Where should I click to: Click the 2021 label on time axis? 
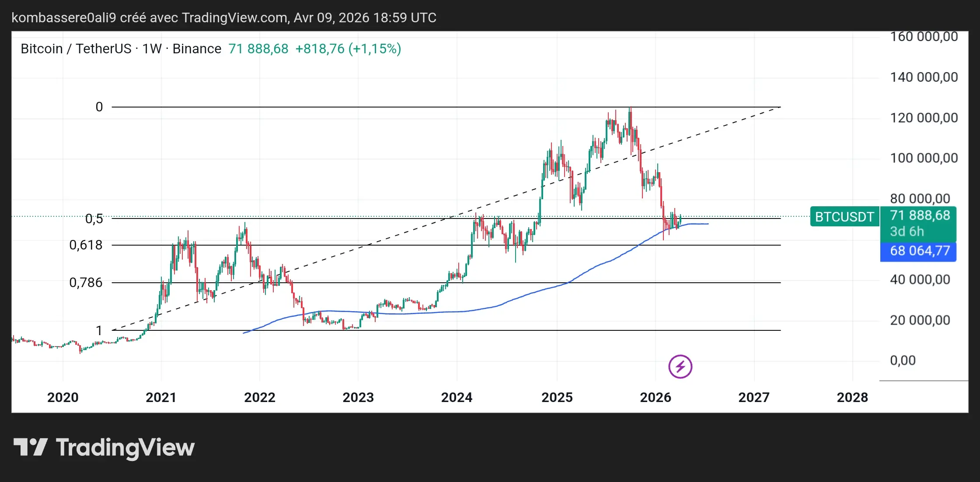tap(161, 397)
